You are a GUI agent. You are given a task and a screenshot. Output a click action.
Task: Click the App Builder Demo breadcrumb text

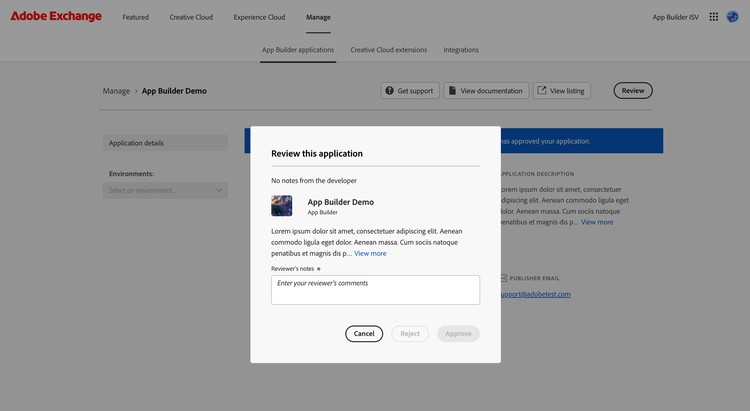pos(174,91)
